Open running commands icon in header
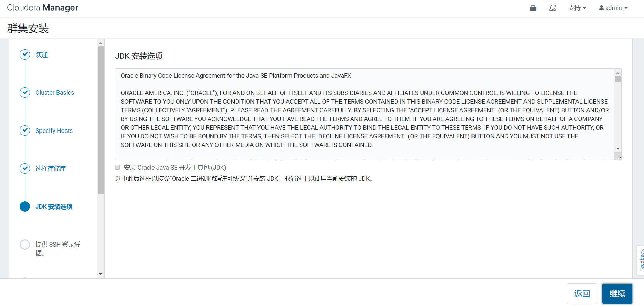This screenshot has width=644, height=307. tap(553, 8)
